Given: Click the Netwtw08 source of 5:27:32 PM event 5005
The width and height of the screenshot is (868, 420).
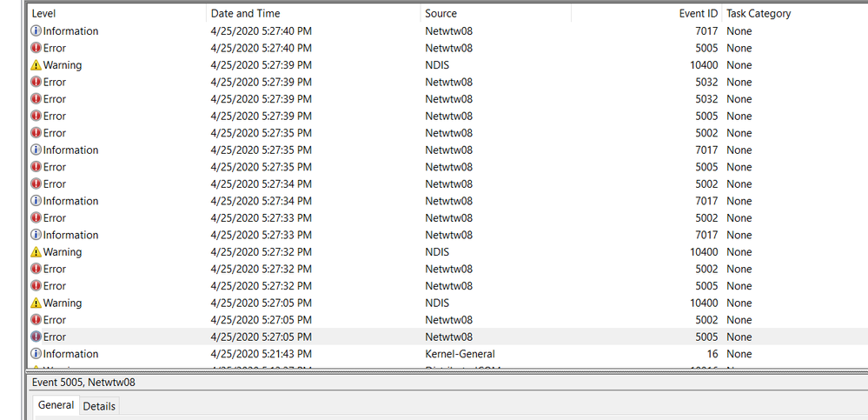Looking at the screenshot, I should point(449,286).
